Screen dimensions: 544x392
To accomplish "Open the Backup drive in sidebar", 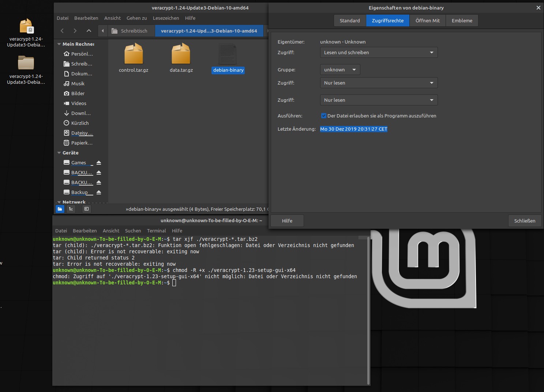I will coord(78,192).
